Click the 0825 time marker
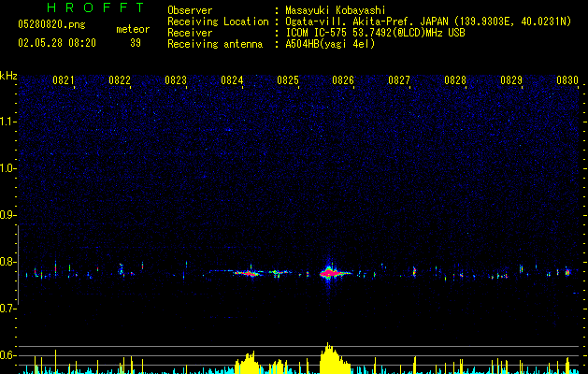This screenshot has width=588, height=374. 288,80
